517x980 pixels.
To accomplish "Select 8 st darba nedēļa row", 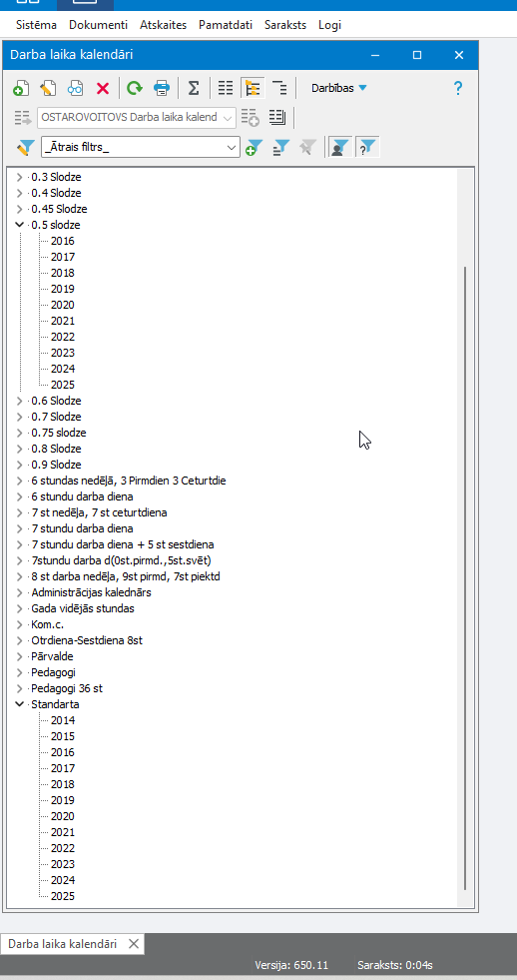I will click(126, 576).
